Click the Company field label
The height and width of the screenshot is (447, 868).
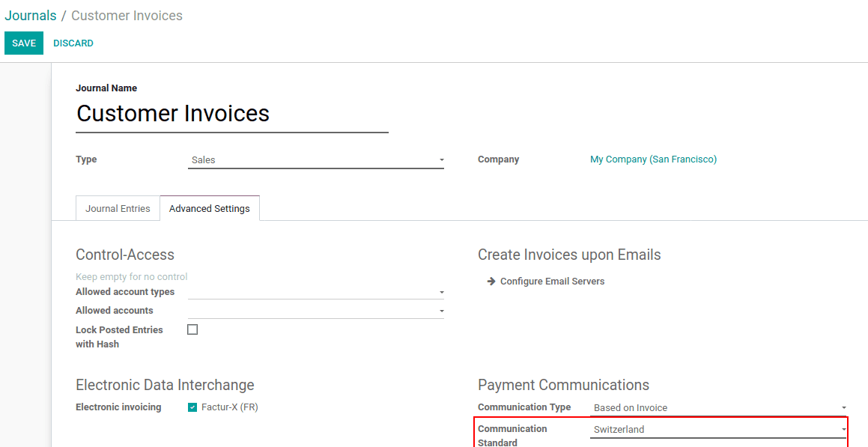coord(498,159)
